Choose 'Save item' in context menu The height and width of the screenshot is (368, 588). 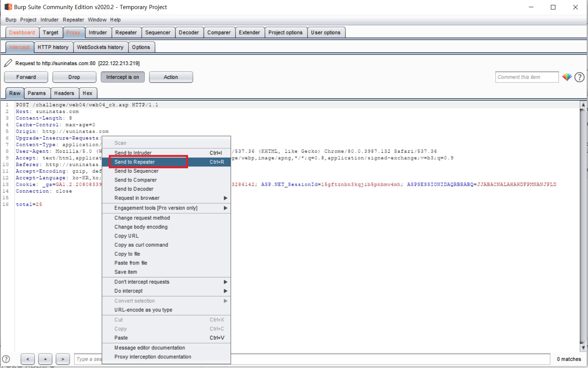coord(166,272)
